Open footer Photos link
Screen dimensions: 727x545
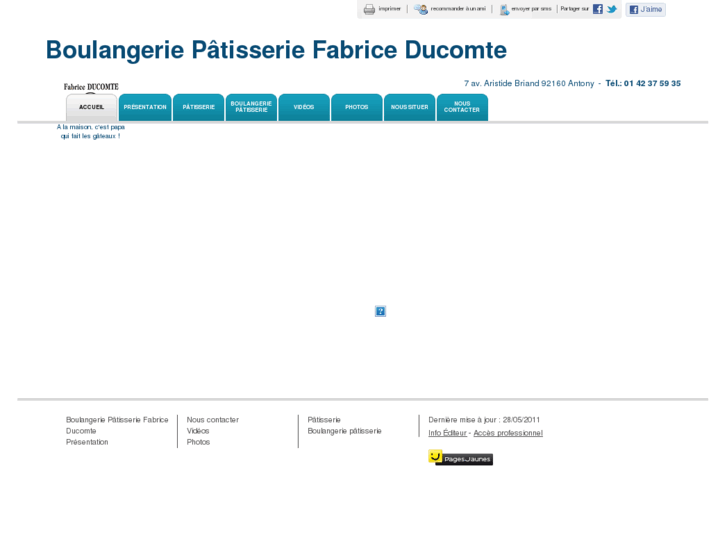198,442
